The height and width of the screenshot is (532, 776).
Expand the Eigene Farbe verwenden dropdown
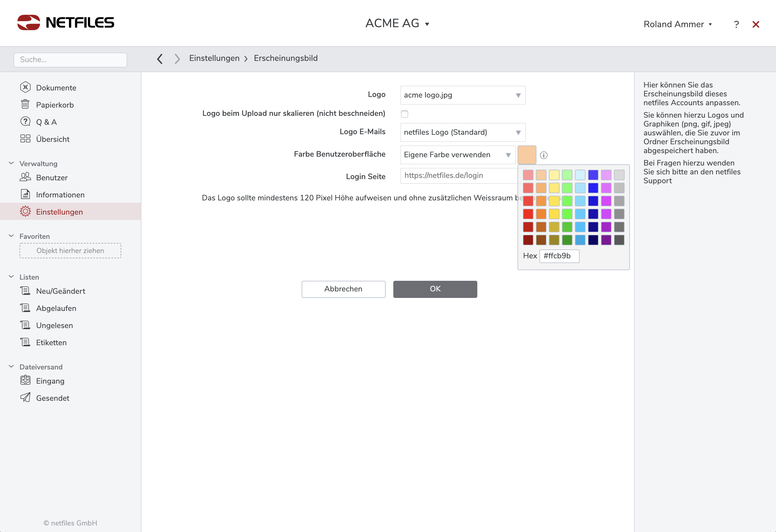click(457, 155)
